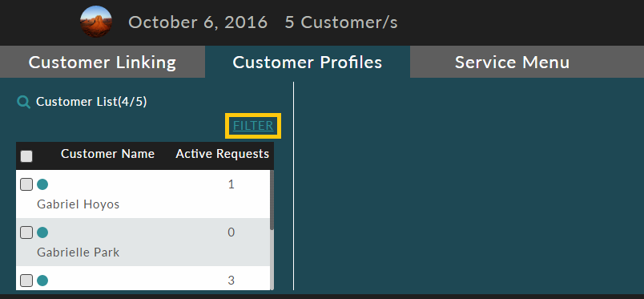Click the teal status dot for Gabrielle Park
The image size is (644, 299).
pos(42,232)
